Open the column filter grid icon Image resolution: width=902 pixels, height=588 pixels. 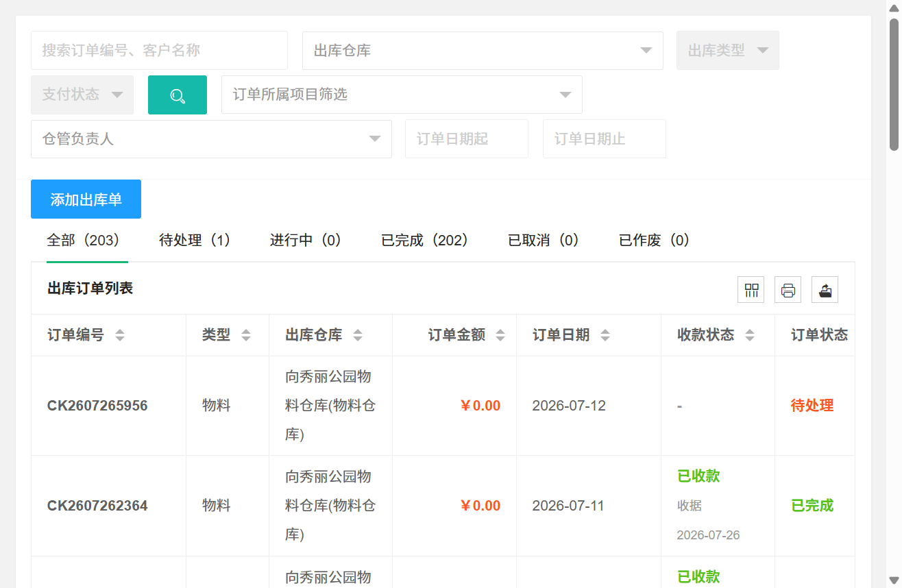[x=751, y=290]
